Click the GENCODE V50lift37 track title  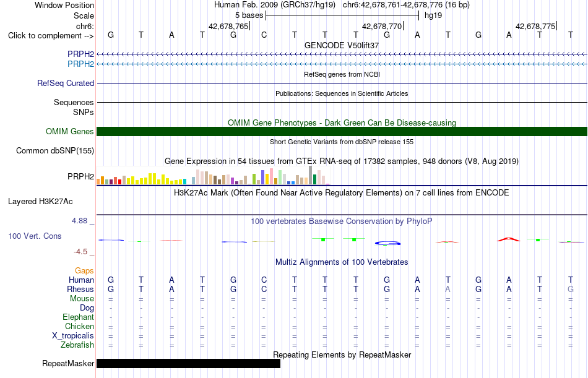tap(342, 45)
